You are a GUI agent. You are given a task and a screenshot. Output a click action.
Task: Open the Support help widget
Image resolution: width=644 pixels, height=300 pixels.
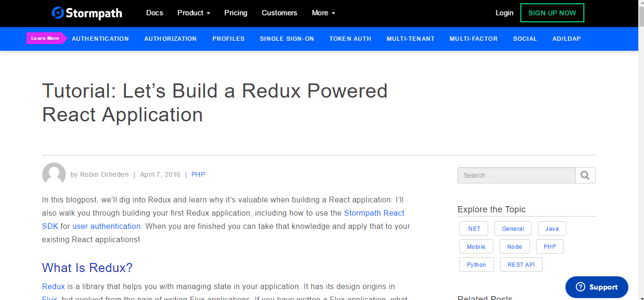(x=596, y=287)
